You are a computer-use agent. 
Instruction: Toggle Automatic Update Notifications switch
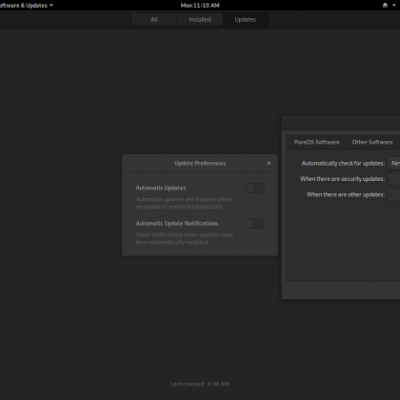(255, 223)
